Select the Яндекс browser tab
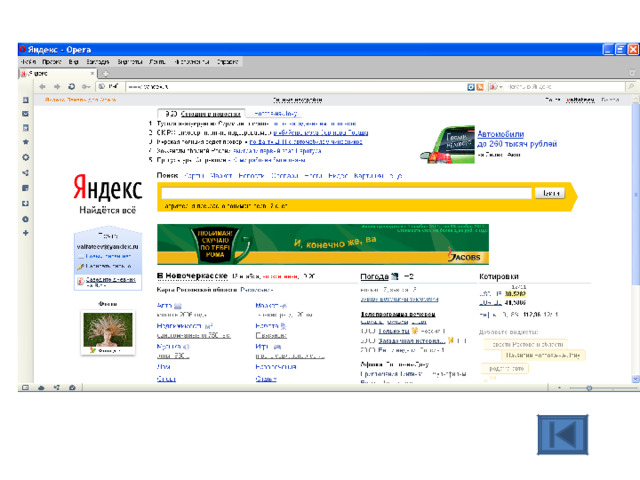 (58, 73)
